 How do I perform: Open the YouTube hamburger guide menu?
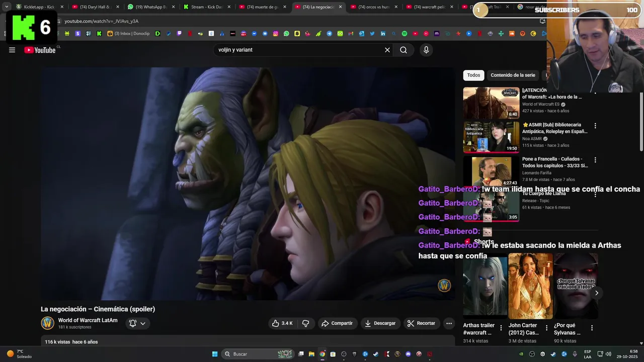tap(12, 50)
